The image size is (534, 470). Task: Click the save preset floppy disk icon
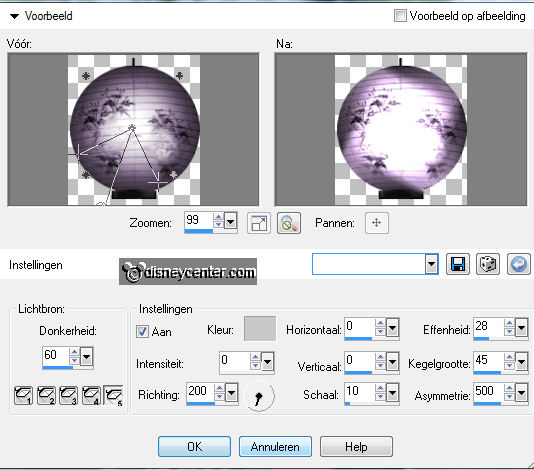click(x=458, y=264)
